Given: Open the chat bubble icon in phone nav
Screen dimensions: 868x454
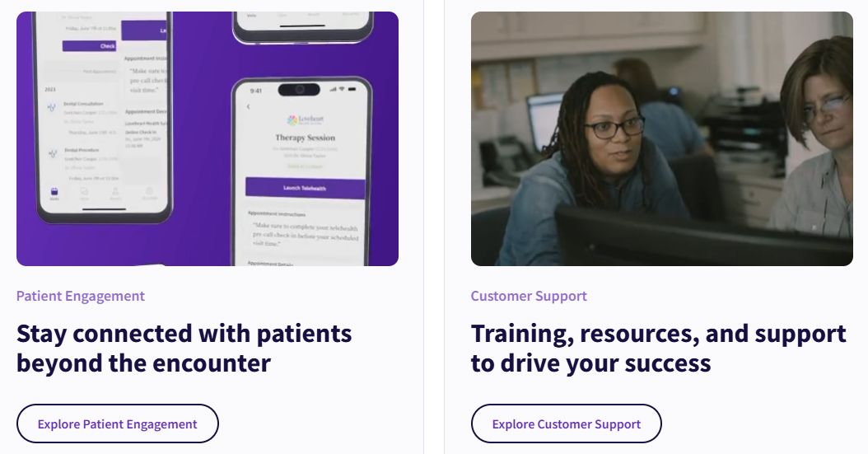Looking at the screenshot, I should coord(84,194).
